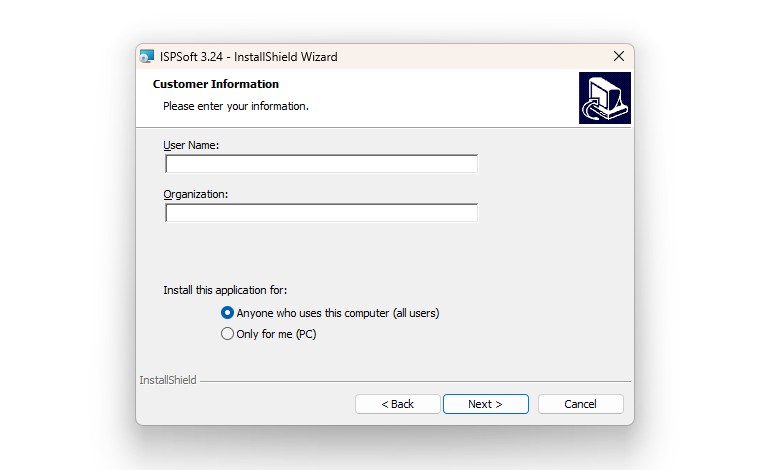Screen dimensions: 773x470
Task: Click the ISPSoft installer icon in title bar
Action: pyautogui.click(x=146, y=56)
